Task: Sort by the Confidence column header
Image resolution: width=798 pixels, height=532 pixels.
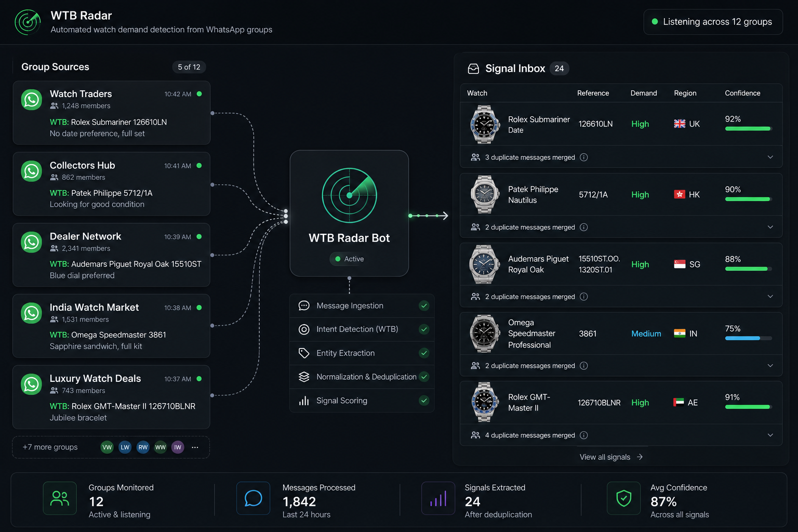Action: (742, 93)
